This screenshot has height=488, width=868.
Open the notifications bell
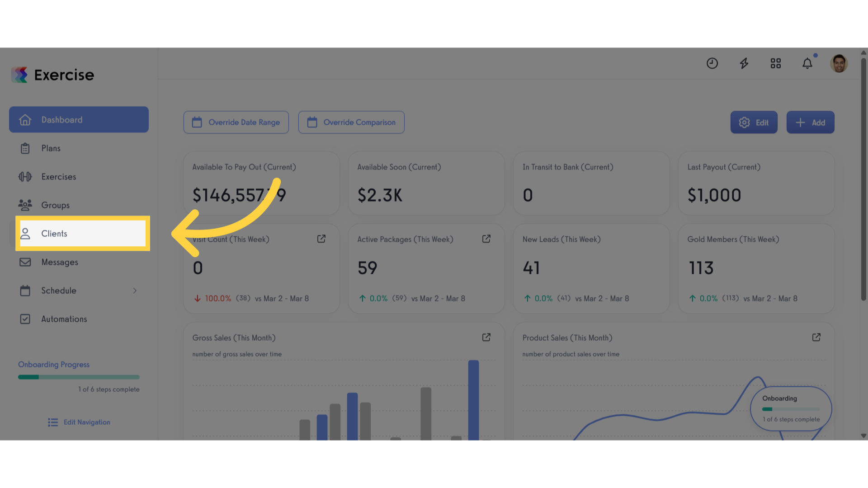tap(807, 63)
